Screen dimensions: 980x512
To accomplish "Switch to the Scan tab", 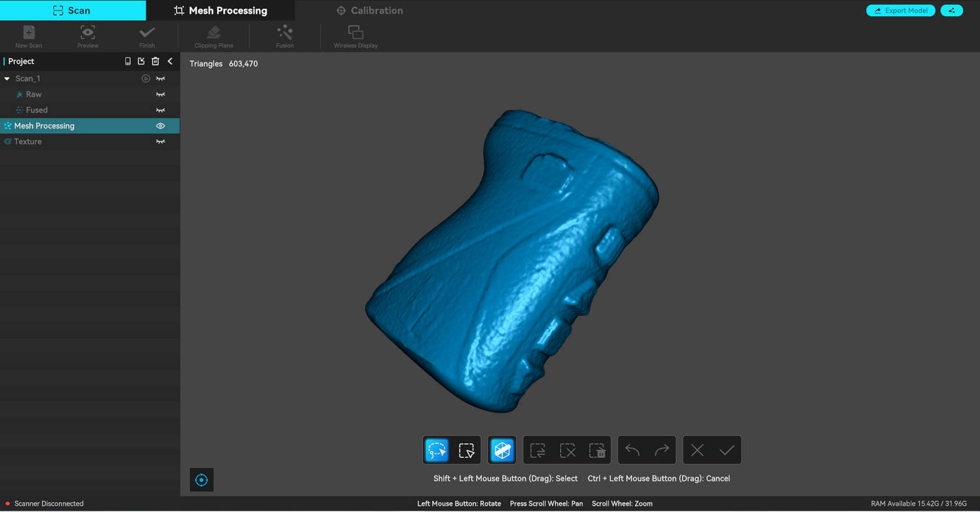I will click(73, 10).
